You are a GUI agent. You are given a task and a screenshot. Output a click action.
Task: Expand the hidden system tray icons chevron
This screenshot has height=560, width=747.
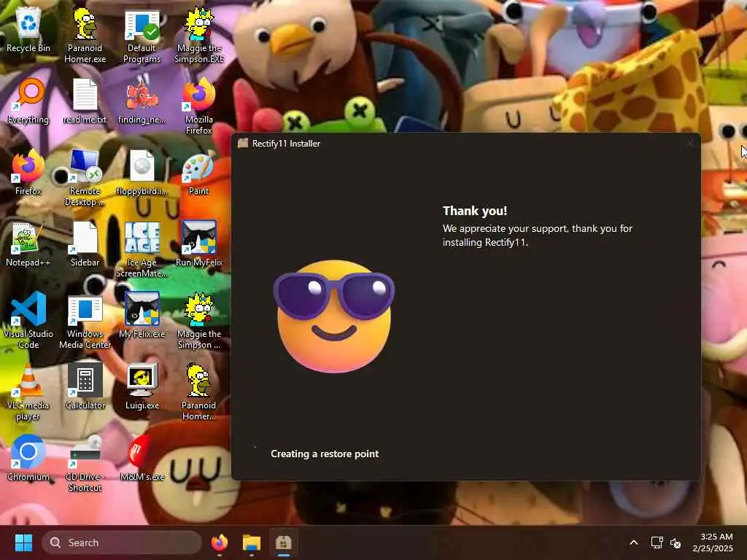(634, 542)
